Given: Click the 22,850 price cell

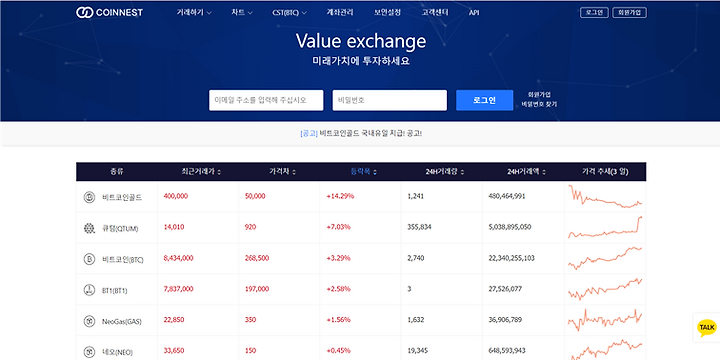Looking at the screenshot, I should pos(173,320).
